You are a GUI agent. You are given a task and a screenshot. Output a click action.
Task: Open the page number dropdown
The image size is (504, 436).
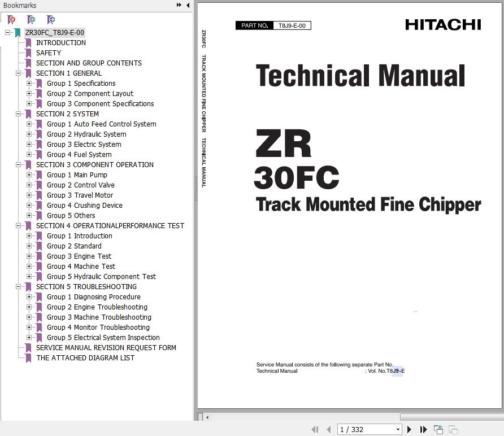pos(398,430)
